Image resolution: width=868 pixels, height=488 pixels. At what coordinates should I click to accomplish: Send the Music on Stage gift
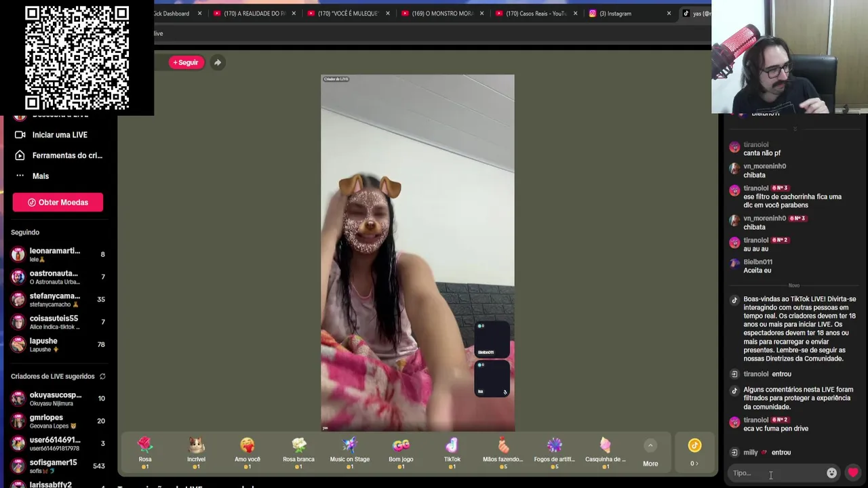[x=350, y=452]
